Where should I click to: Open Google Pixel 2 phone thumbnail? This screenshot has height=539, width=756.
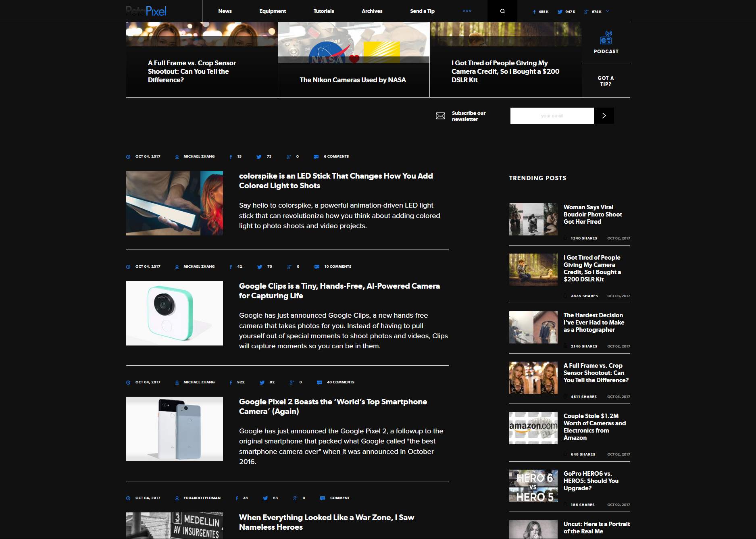pyautogui.click(x=175, y=429)
